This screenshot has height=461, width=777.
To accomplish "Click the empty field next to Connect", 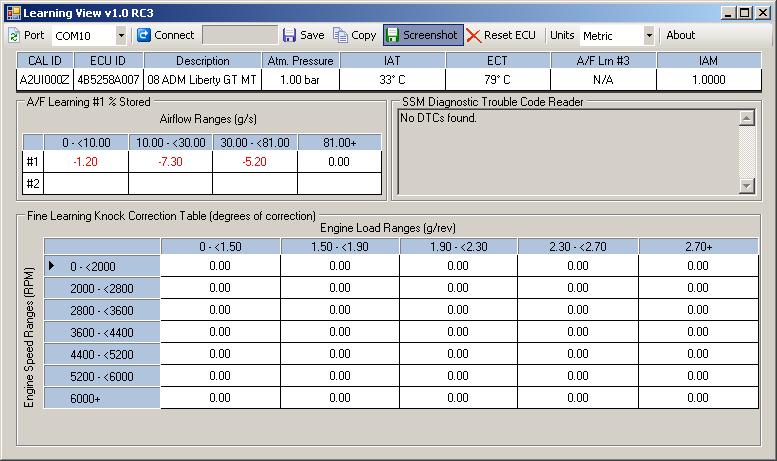I will [239, 35].
